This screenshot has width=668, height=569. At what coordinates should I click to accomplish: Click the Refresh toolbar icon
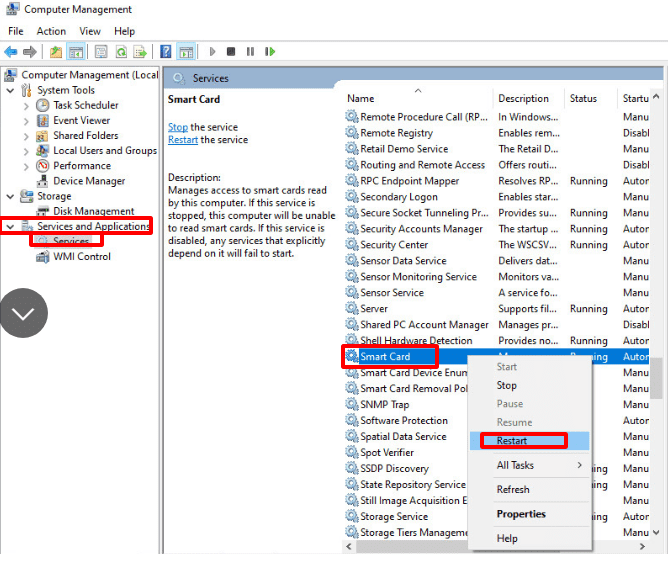pyautogui.click(x=121, y=52)
